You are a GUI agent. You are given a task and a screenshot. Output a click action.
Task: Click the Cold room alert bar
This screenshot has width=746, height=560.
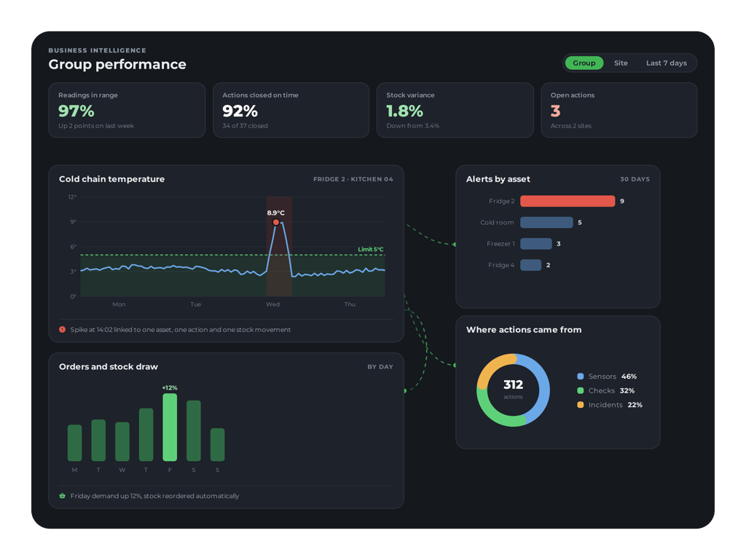pyautogui.click(x=546, y=223)
